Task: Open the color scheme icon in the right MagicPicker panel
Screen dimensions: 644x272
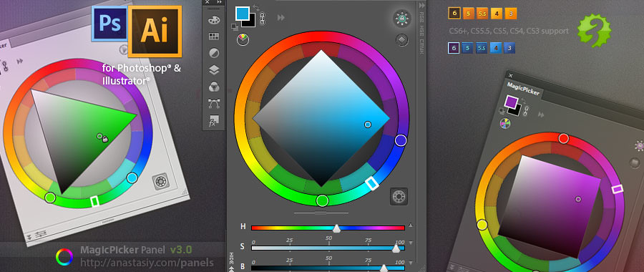Action: click(505, 123)
